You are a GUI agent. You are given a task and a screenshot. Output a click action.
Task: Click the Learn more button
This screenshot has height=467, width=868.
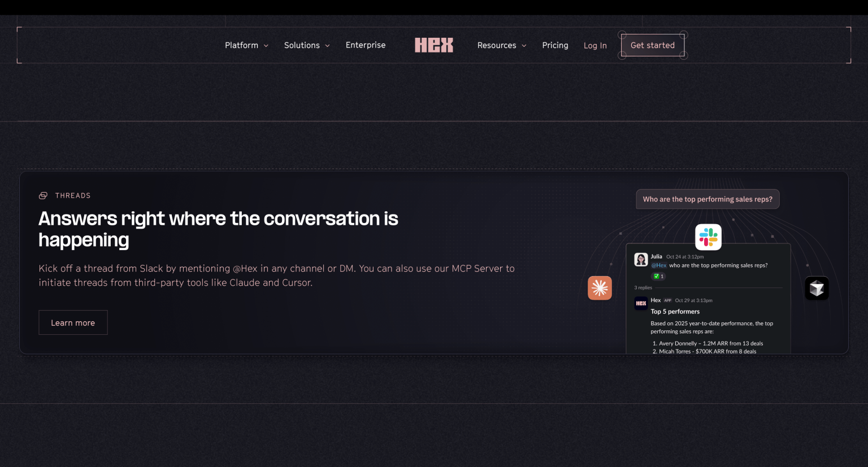[73, 322]
